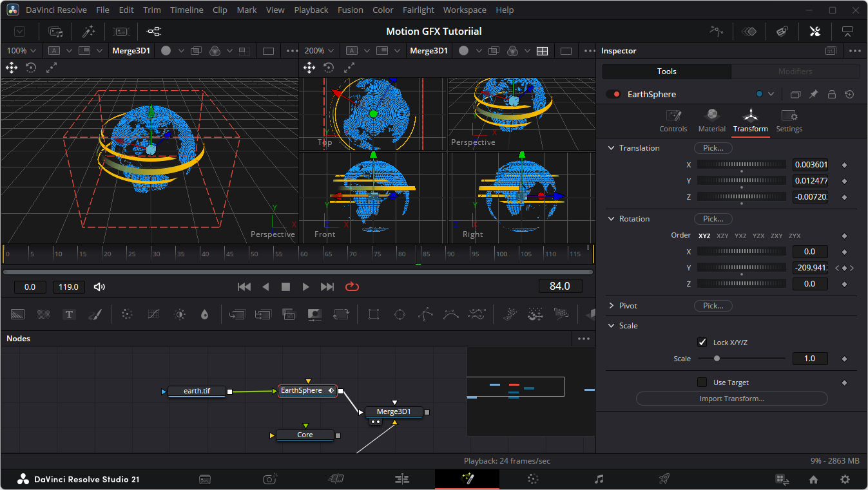Open the Workspace menu
The height and width of the screenshot is (490, 868).
tap(465, 10)
